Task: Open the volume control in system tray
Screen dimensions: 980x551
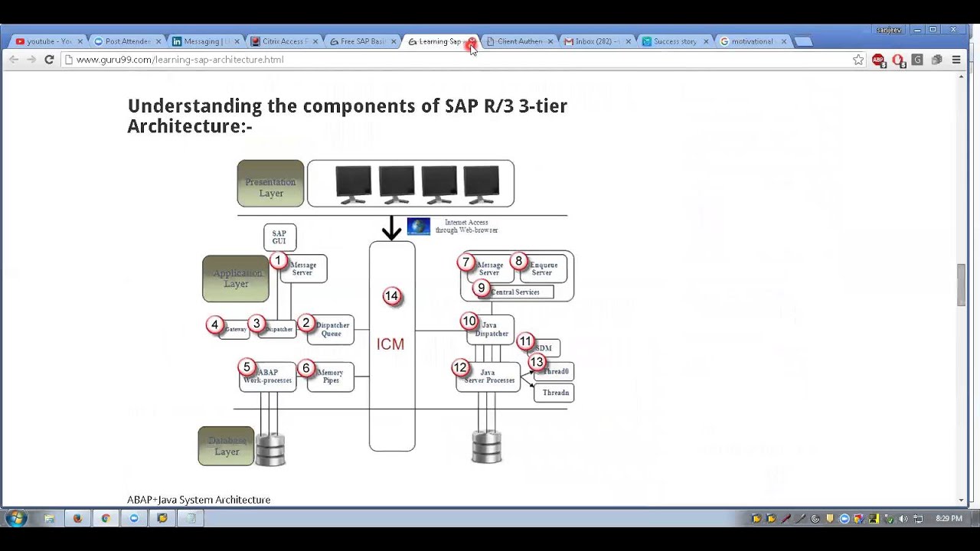Action: pyautogui.click(x=903, y=519)
